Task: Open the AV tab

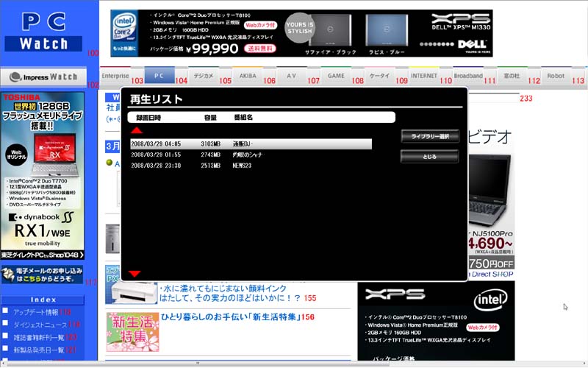Action: tap(291, 76)
